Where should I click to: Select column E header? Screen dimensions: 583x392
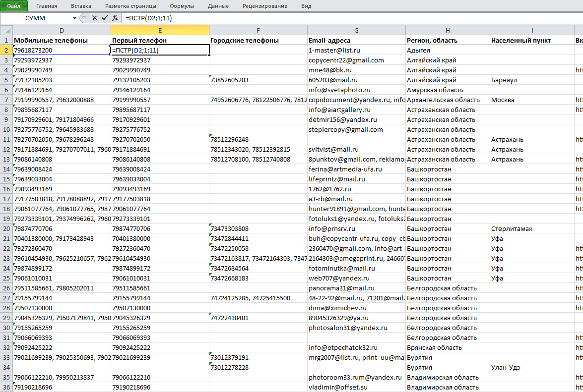click(x=160, y=30)
